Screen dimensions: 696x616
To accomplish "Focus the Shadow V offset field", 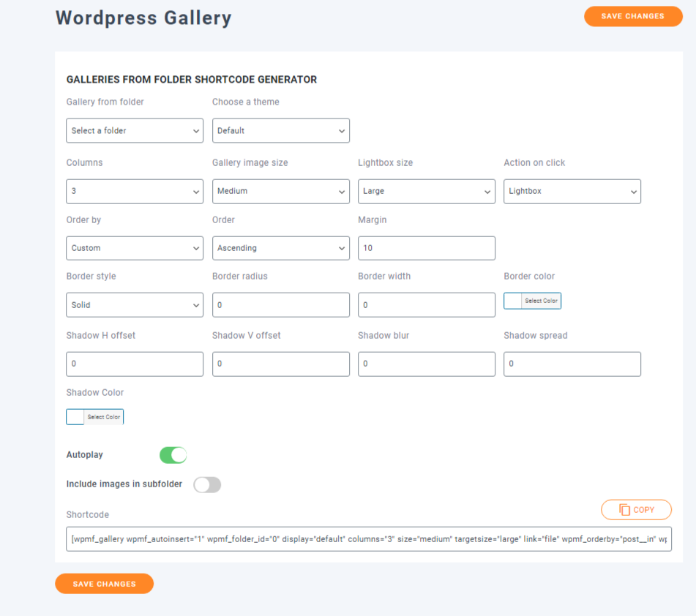I will coord(280,364).
